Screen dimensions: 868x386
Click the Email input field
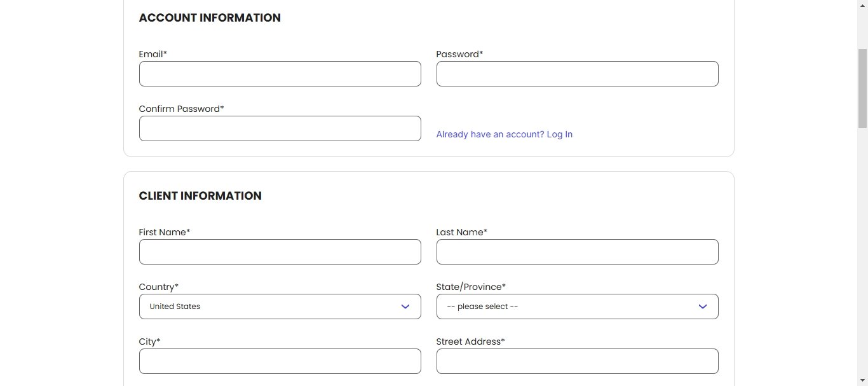pyautogui.click(x=280, y=74)
